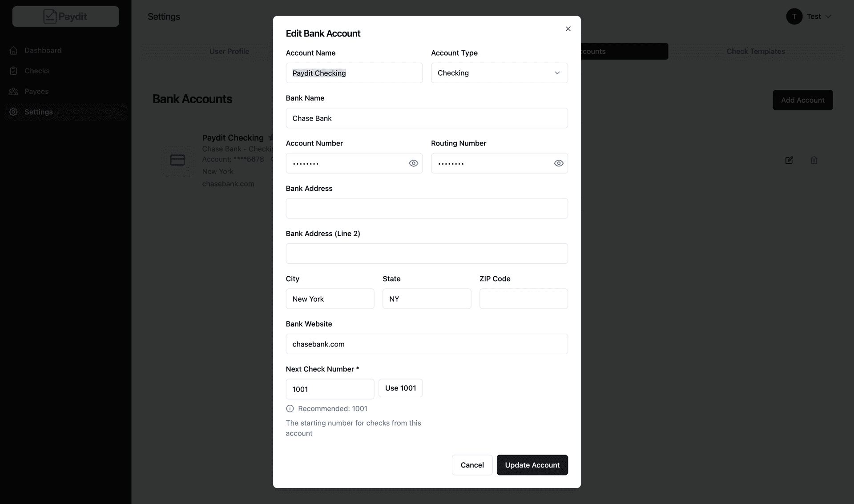Click the Bank Website field
This screenshot has width=854, height=504.
(427, 344)
